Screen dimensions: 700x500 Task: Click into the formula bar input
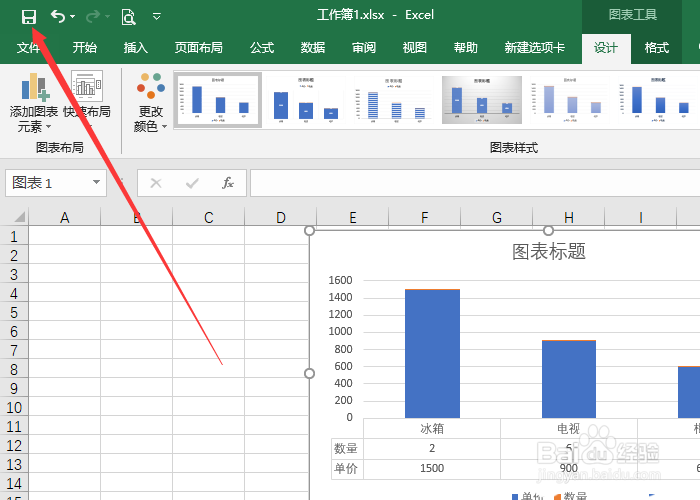[475, 183]
